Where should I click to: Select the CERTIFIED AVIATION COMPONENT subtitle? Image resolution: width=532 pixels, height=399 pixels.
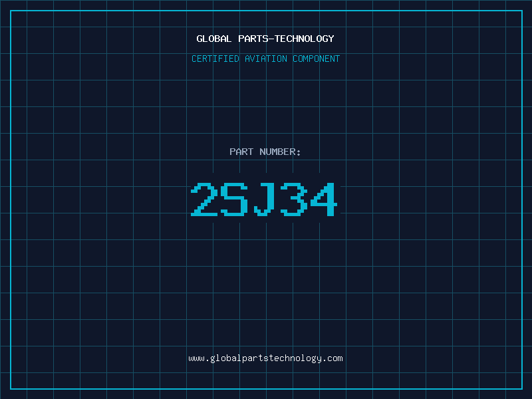pos(265,59)
